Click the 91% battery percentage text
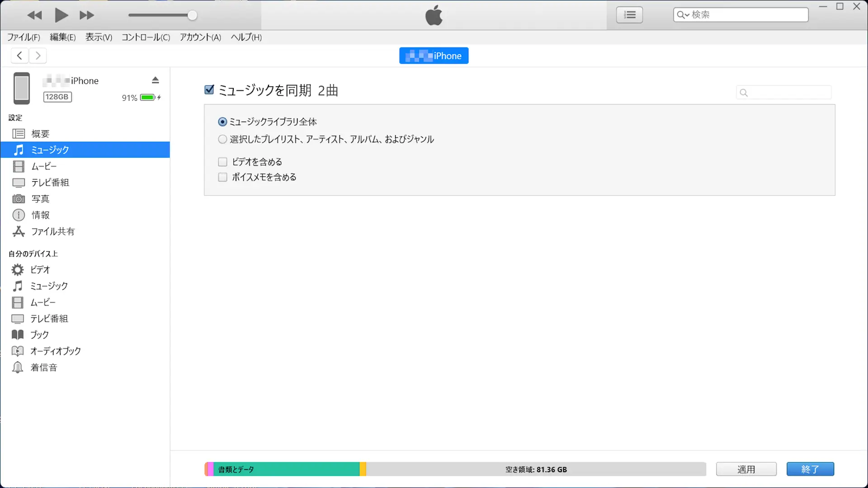 click(x=129, y=98)
